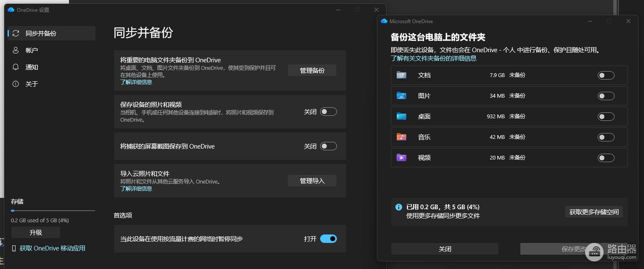Enable backup for 文档 folder
The image size is (644, 269).
click(x=606, y=75)
